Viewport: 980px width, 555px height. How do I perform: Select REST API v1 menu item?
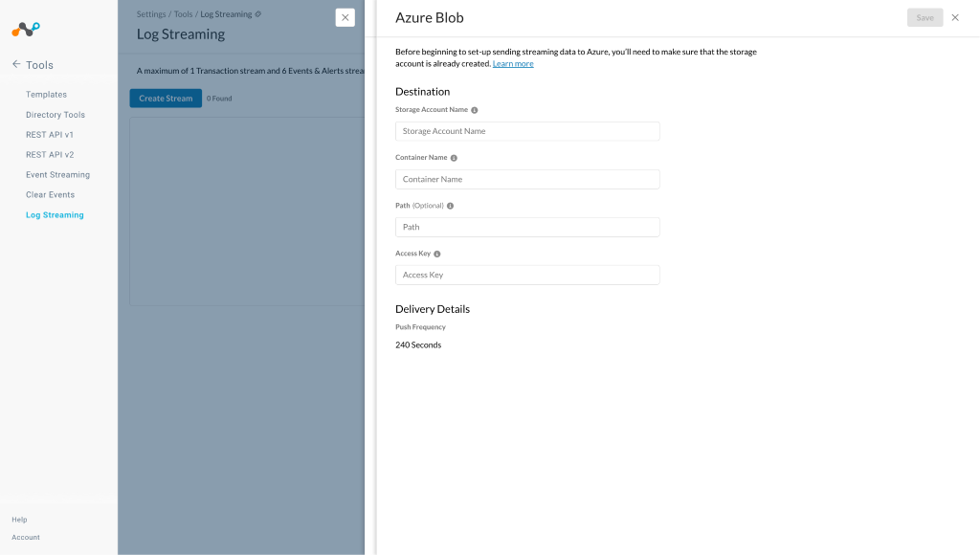pyautogui.click(x=50, y=134)
